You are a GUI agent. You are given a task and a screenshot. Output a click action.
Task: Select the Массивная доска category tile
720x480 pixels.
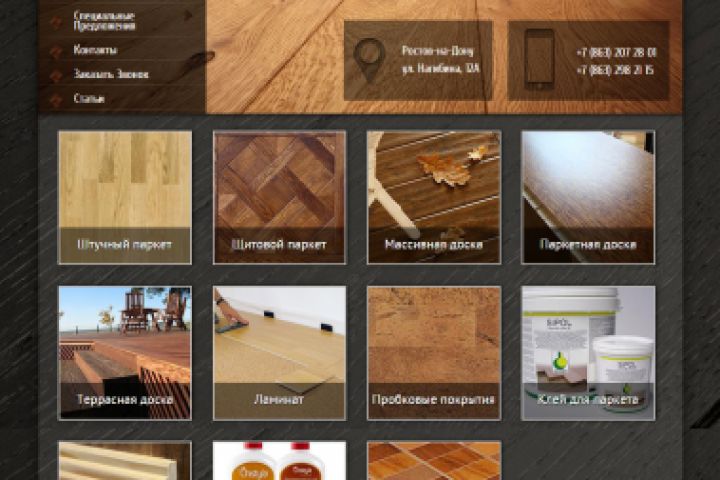(434, 197)
